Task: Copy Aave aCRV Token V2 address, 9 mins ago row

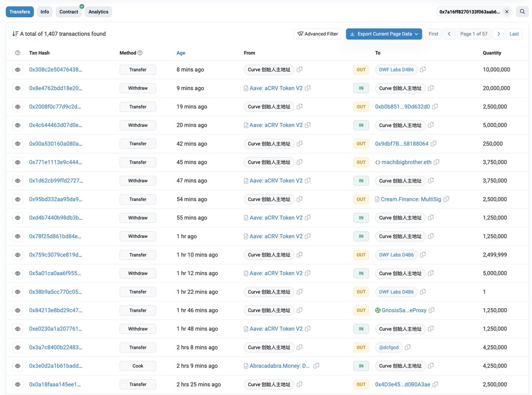Action: [x=308, y=88]
